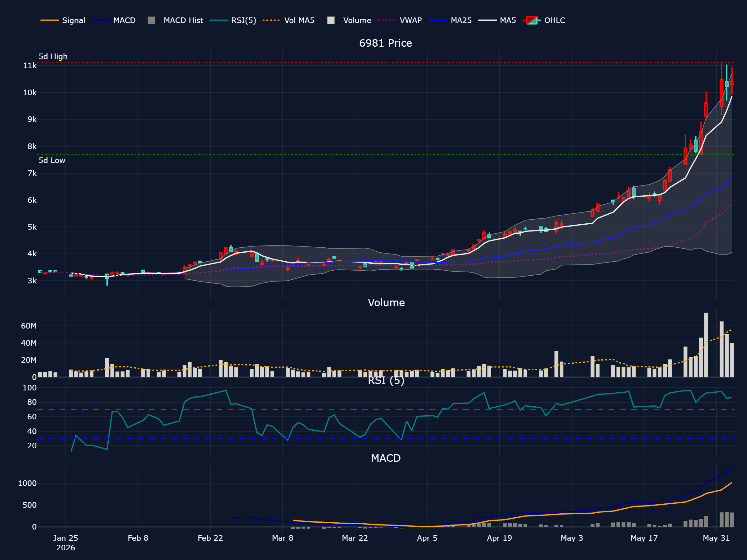Hide the MACD trace via legend
This screenshot has width=747, height=560.
tap(114, 20)
